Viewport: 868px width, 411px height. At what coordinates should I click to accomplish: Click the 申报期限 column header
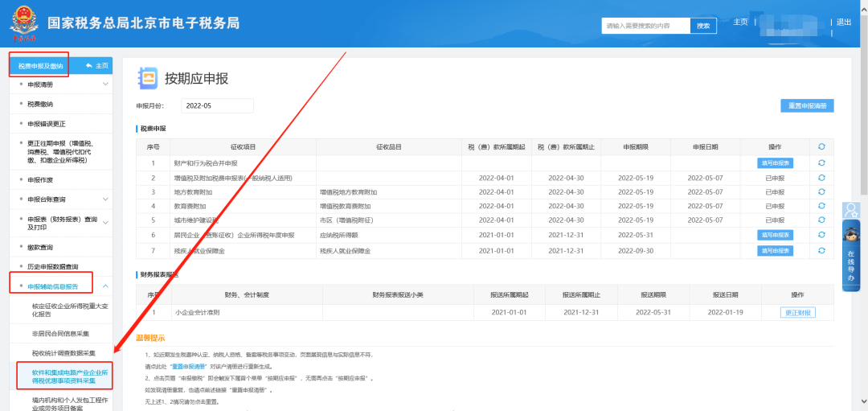pos(636,146)
